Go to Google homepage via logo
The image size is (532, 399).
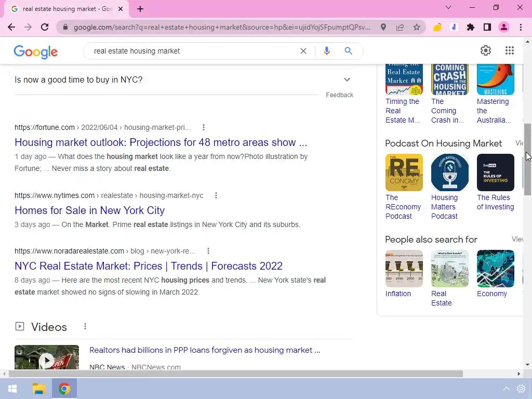click(x=36, y=52)
